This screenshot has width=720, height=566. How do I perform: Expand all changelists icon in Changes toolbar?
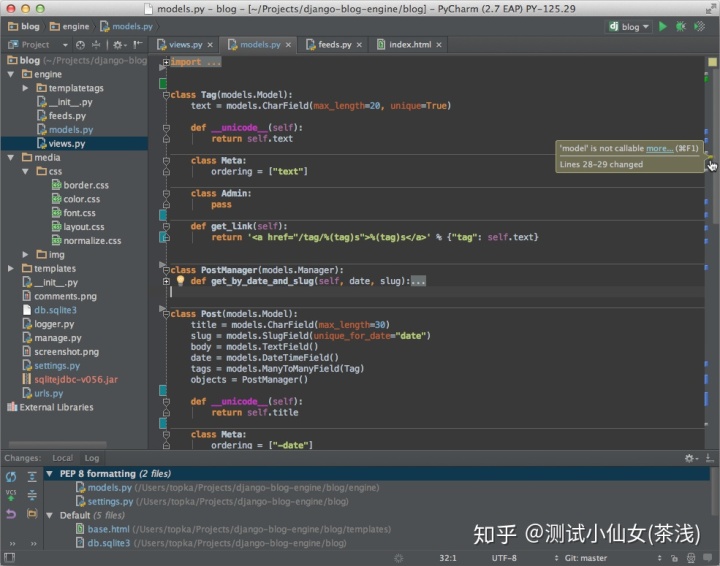point(32,477)
